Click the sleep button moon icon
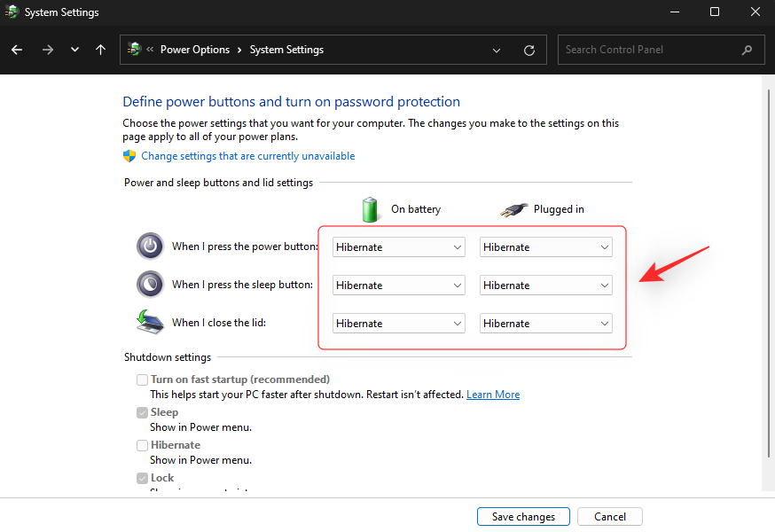This screenshot has height=532, width=775. [150, 284]
